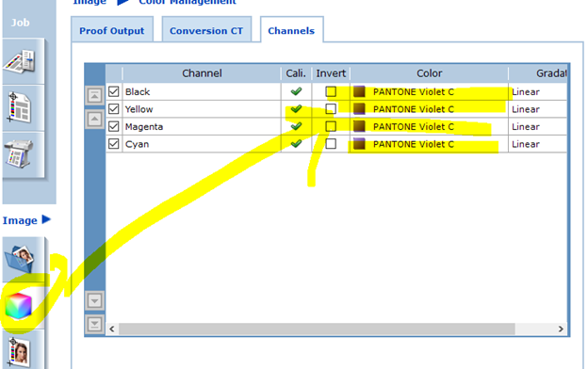Screen dimensions: 588x369
Task: Select the Black channel name cell
Action: point(202,92)
